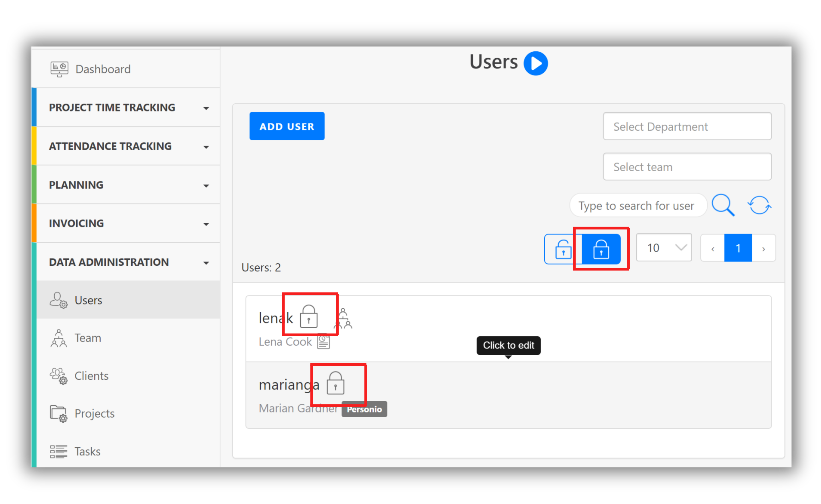821x504 pixels.
Task: Open Clients in the sidebar
Action: pos(91,376)
